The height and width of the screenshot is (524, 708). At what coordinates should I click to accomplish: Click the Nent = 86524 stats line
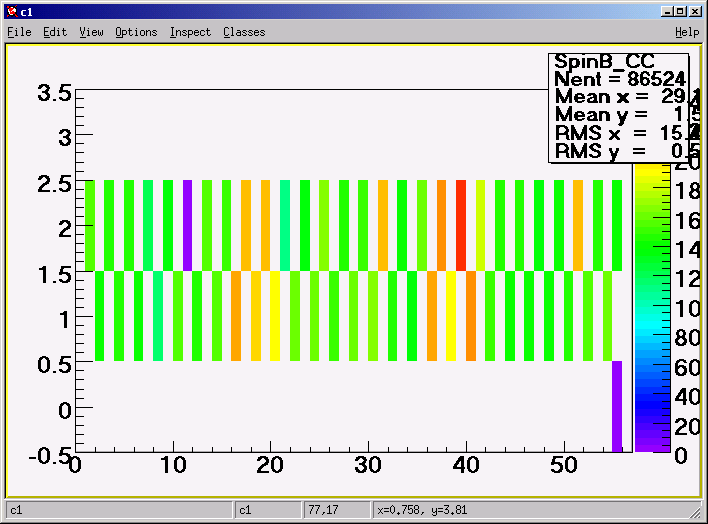620,79
